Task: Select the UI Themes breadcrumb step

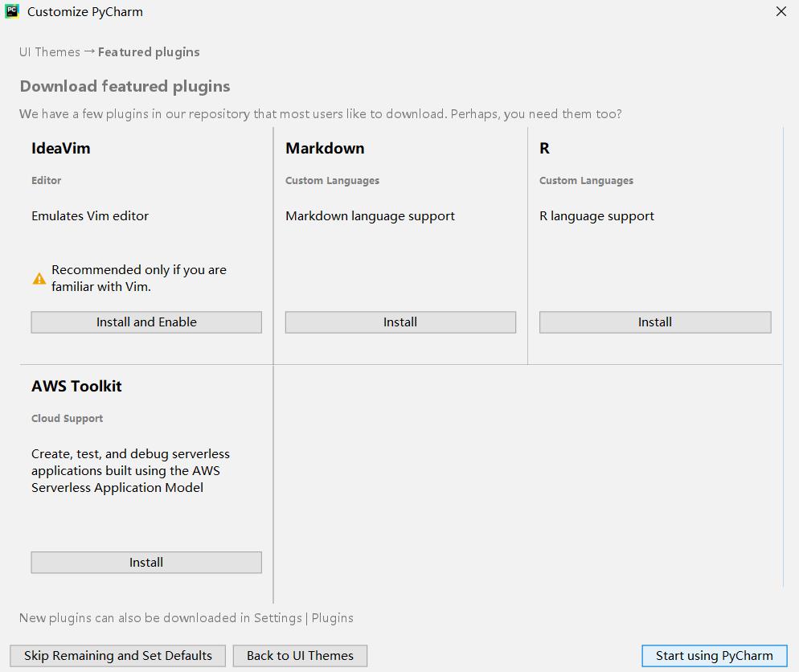Action: pos(49,52)
